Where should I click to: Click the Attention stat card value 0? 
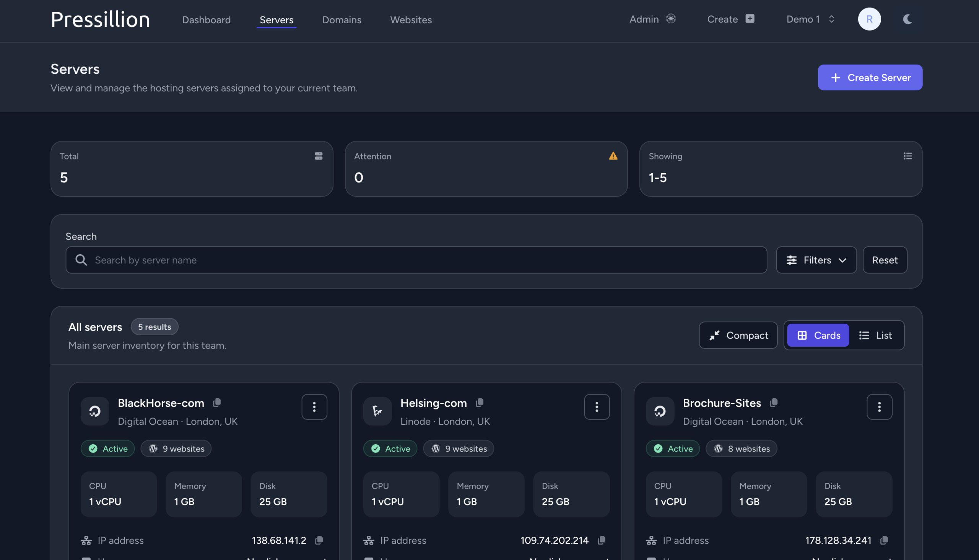pos(358,178)
